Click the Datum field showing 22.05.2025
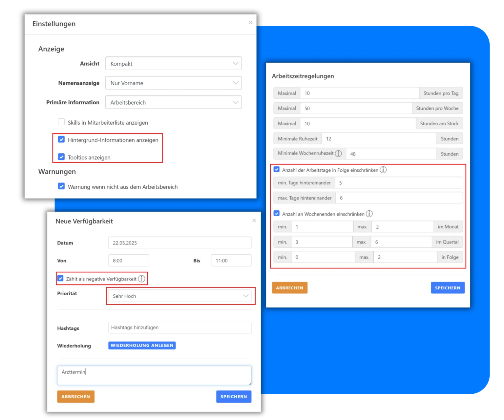Image resolution: width=504 pixels, height=420 pixels. [x=180, y=243]
